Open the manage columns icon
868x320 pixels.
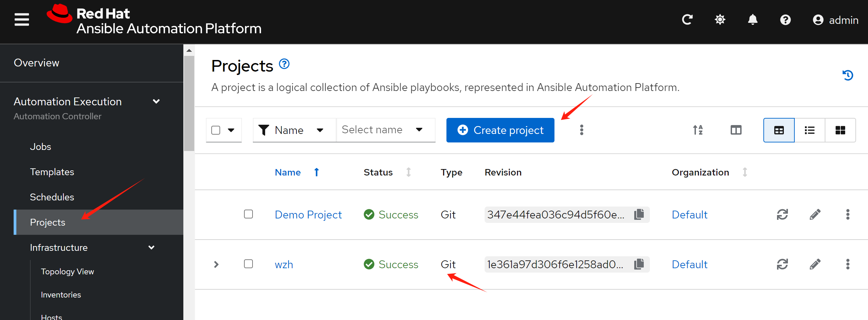[736, 130]
